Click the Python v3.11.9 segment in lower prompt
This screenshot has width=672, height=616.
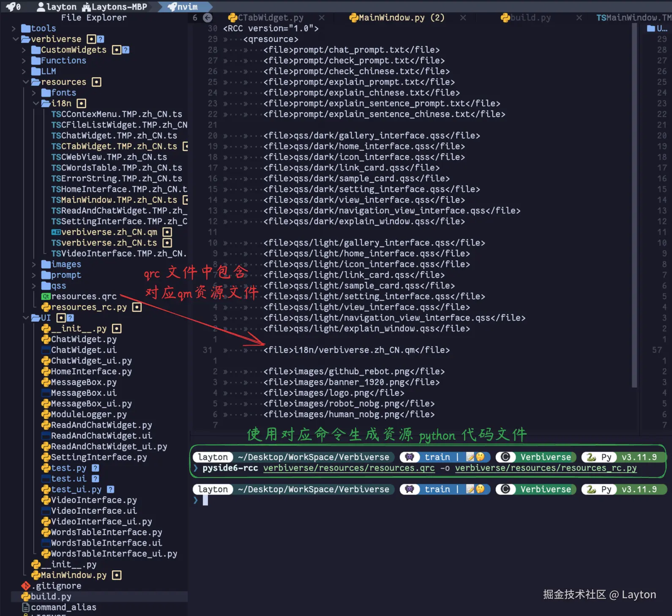(x=623, y=489)
